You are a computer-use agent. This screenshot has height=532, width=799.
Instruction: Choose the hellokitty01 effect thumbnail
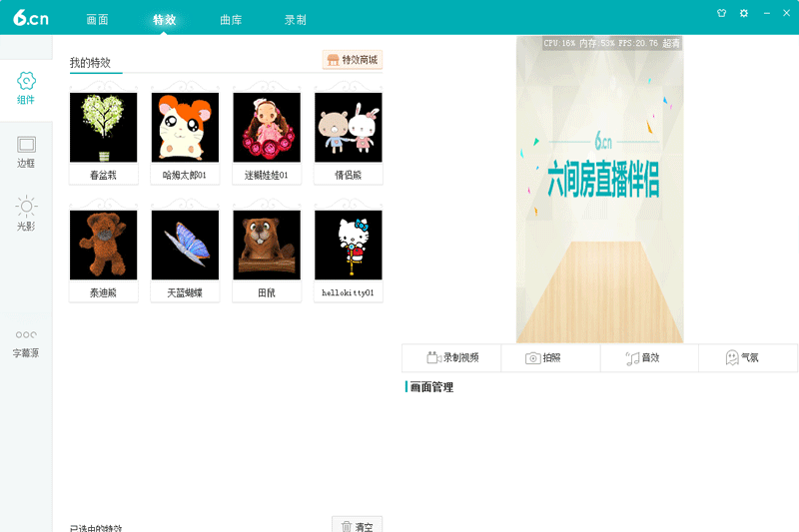[x=348, y=245]
